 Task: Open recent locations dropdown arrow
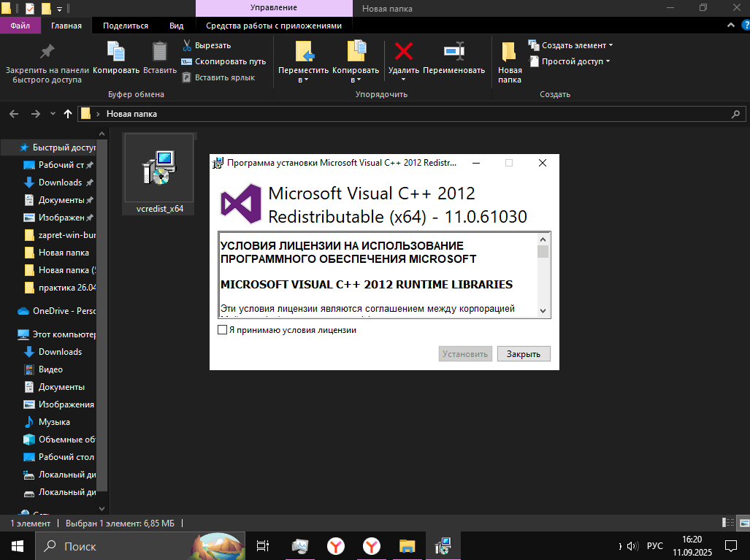point(53,114)
